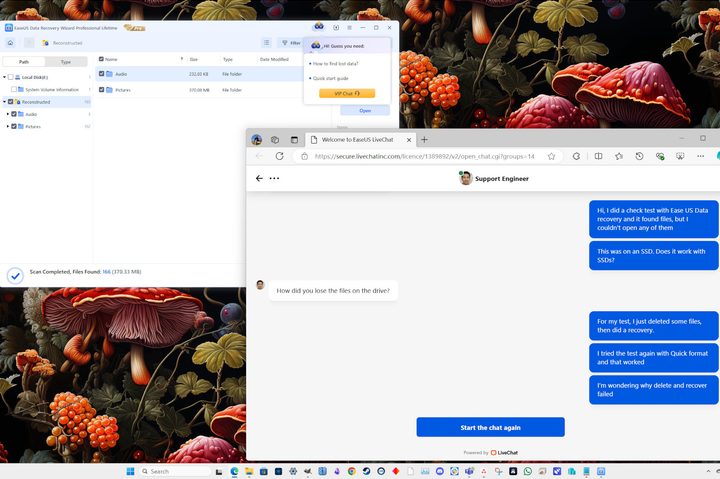Click the taskbar Search box
Image resolution: width=720 pixels, height=479 pixels.
[x=174, y=471]
